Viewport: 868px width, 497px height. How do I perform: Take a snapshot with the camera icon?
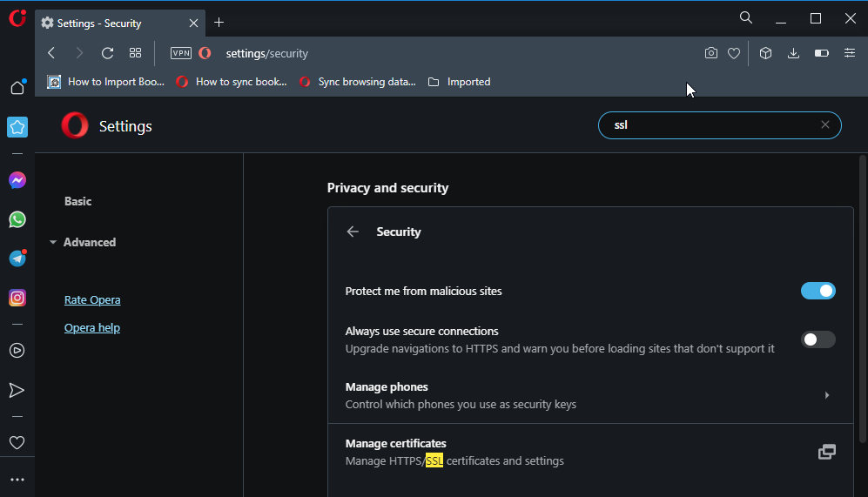point(710,53)
